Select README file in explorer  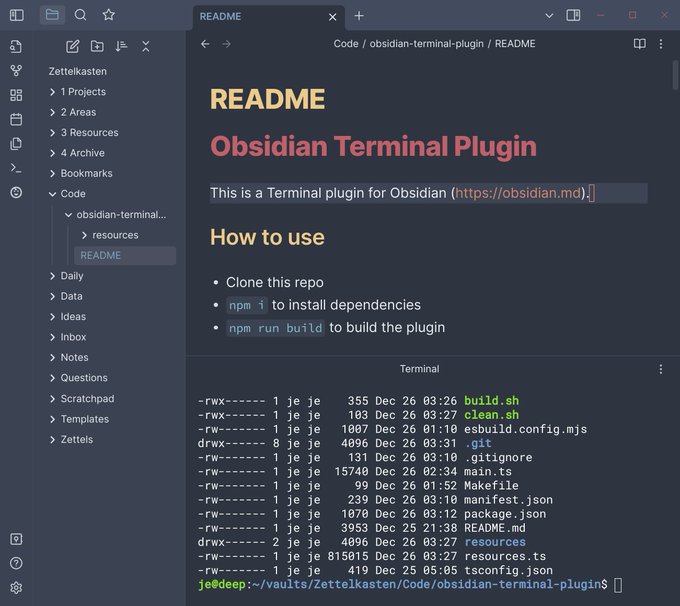click(x=125, y=256)
